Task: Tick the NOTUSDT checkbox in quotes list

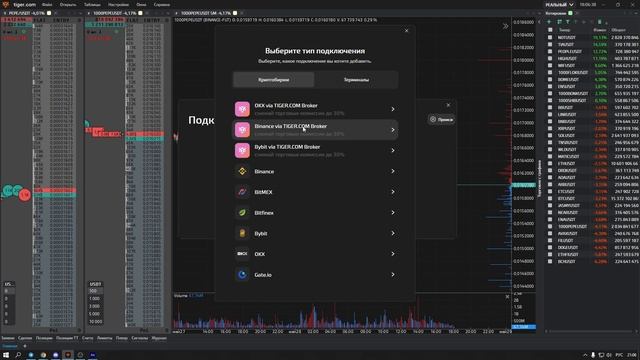Action: (550, 37)
